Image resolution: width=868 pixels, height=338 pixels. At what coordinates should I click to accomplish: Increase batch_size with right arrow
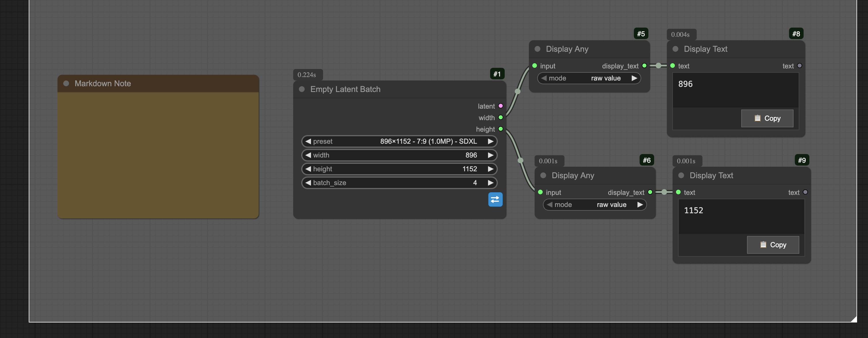pyautogui.click(x=491, y=183)
